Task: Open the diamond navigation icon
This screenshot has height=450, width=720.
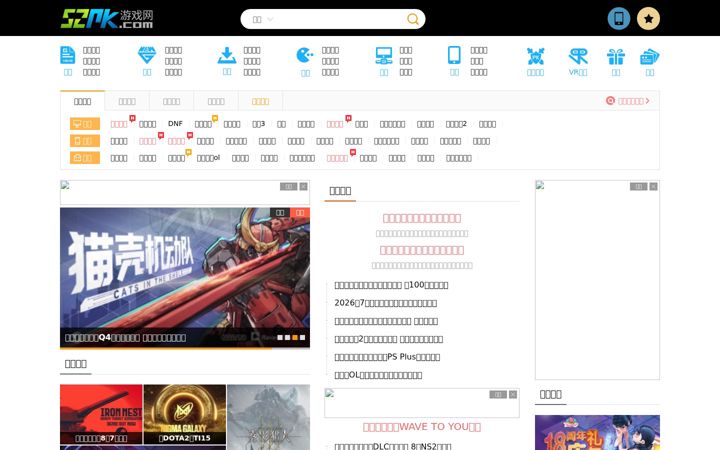Action: 147,55
